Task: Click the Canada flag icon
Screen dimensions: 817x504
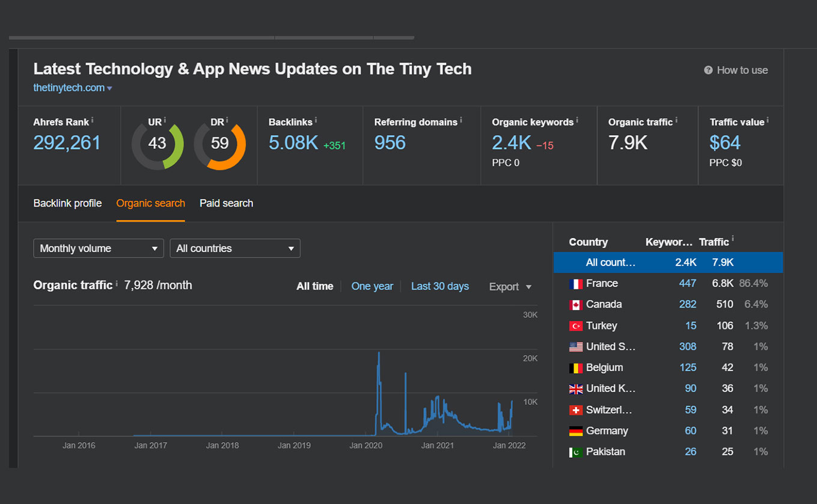Action: [576, 305]
